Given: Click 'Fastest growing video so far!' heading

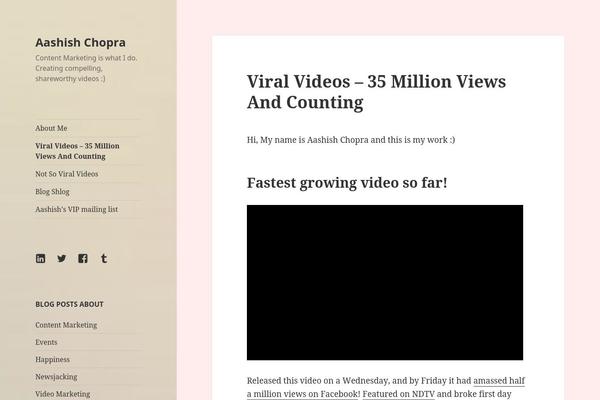Looking at the screenshot, I should [x=347, y=183].
